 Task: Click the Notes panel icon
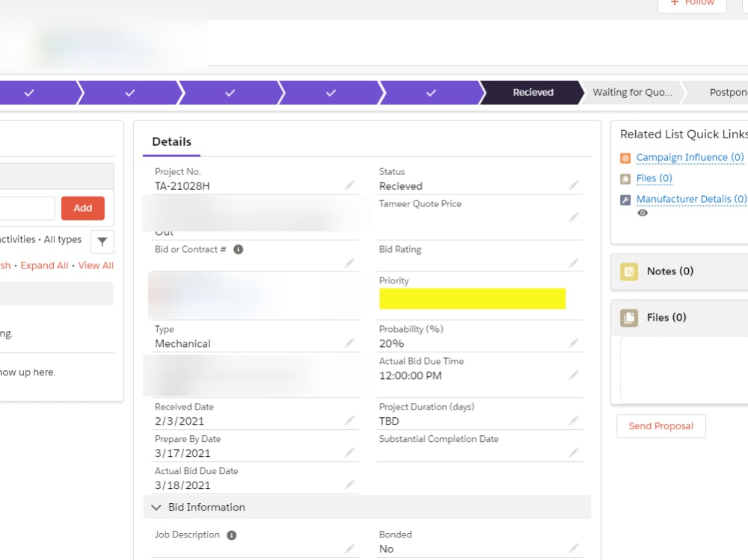(x=628, y=271)
